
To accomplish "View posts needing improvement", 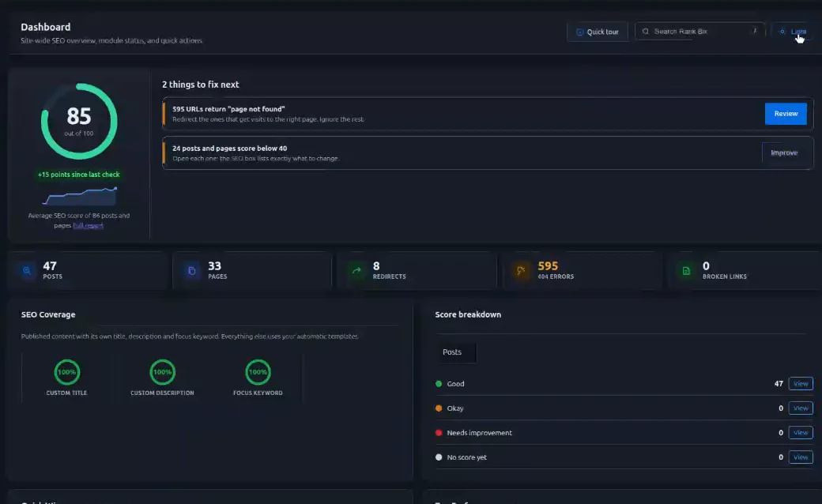I will pos(801,433).
